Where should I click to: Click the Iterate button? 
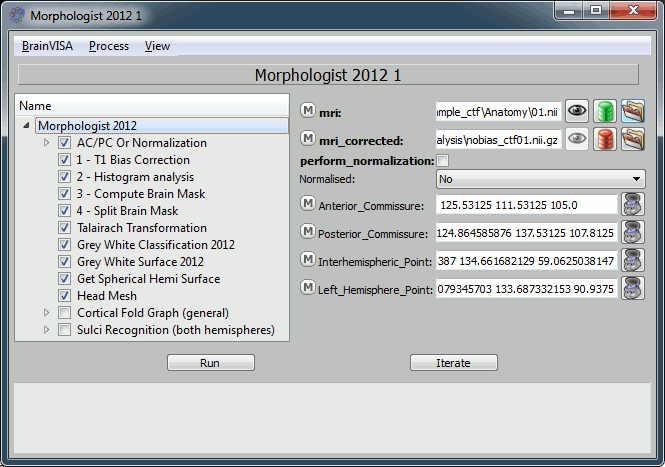(453, 363)
